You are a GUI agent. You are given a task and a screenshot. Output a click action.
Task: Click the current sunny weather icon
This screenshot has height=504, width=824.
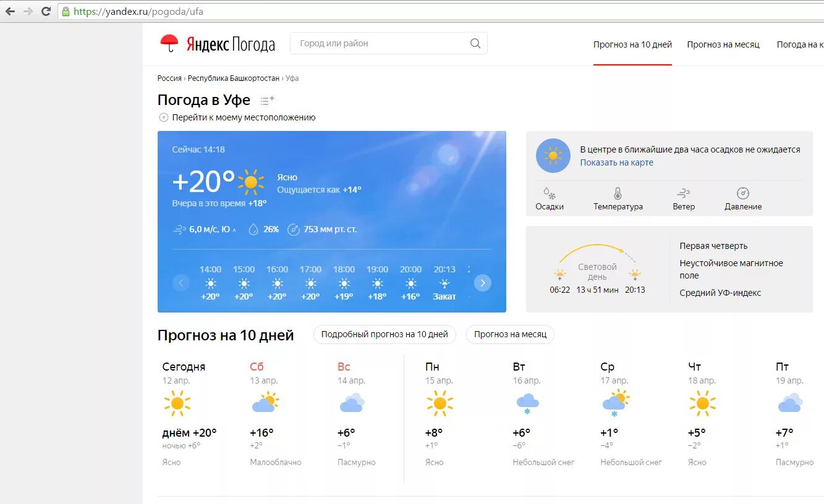point(251,182)
